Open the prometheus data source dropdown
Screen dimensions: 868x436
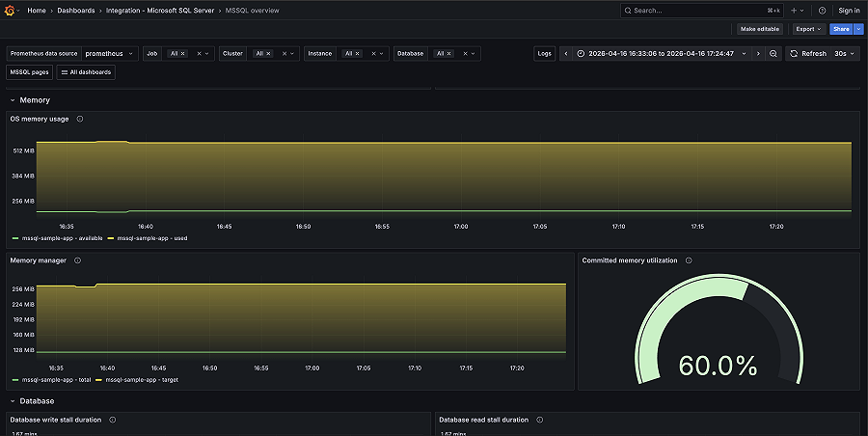click(x=110, y=54)
